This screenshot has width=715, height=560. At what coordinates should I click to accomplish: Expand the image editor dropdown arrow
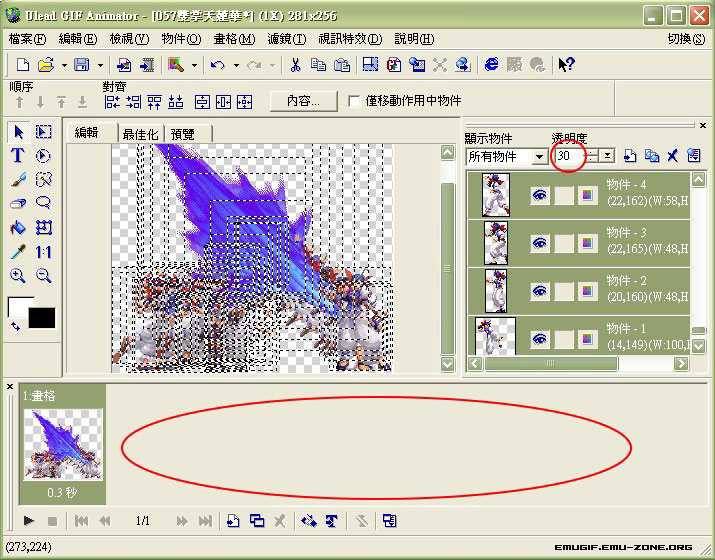coord(194,65)
